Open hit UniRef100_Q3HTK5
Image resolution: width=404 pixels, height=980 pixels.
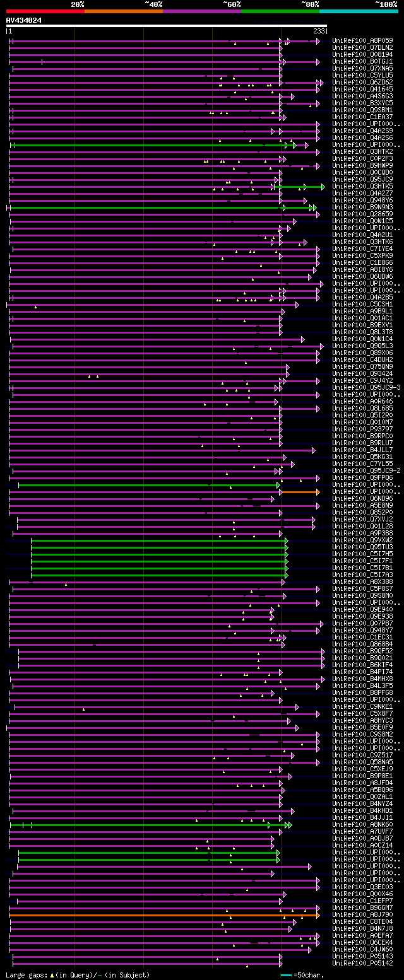click(x=362, y=186)
